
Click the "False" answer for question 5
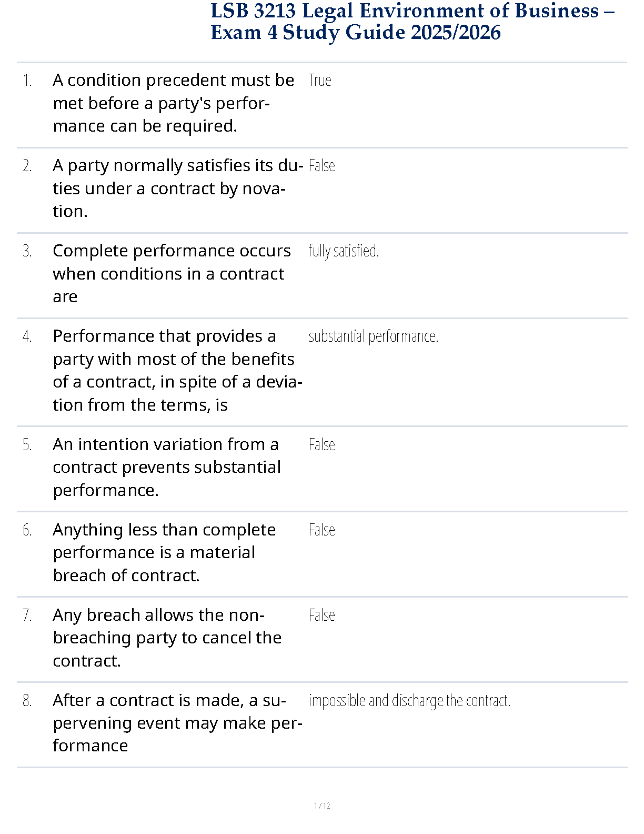(x=321, y=445)
